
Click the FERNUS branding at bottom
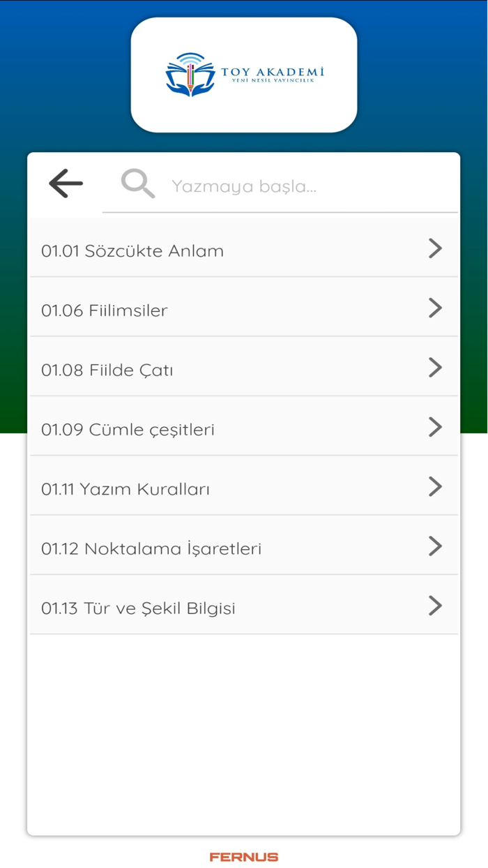click(243, 857)
